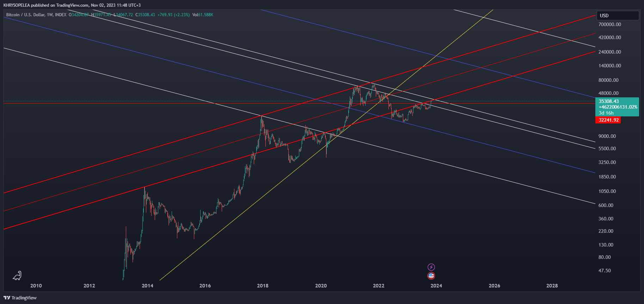Click the 80.00 price axis label
Viewport: 644px width, 304px height.
pos(605,257)
